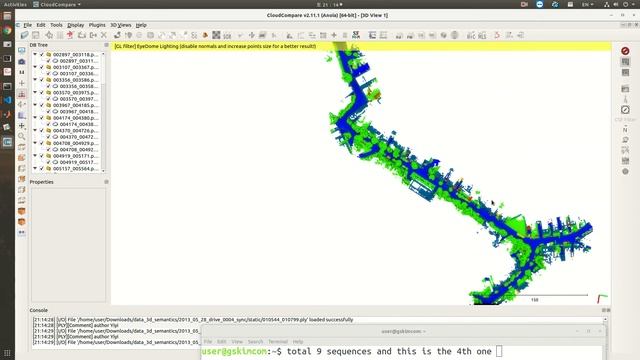
Task: Toggle the 003107_003367.p... folder checkbox
Action: [42, 67]
